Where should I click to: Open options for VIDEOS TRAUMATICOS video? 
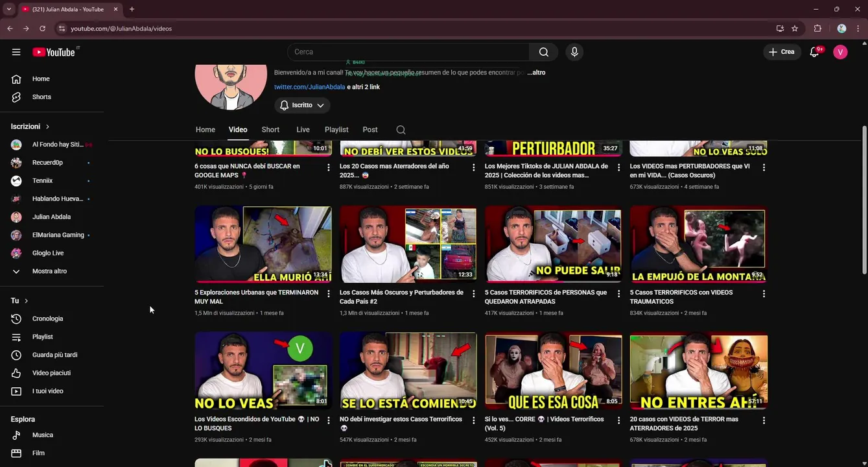click(x=764, y=294)
